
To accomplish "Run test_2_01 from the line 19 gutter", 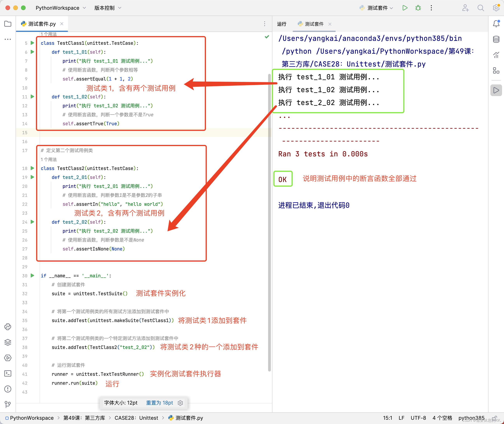I will pos(32,177).
